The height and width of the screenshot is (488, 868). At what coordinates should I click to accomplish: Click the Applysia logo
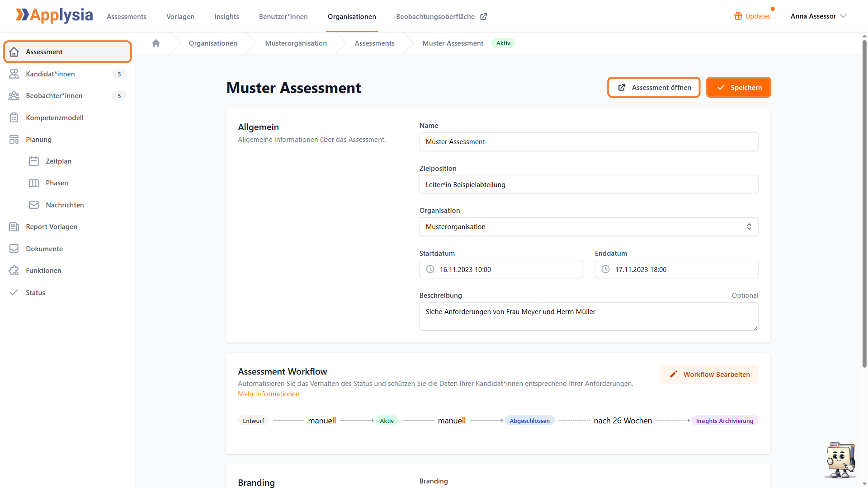click(54, 16)
